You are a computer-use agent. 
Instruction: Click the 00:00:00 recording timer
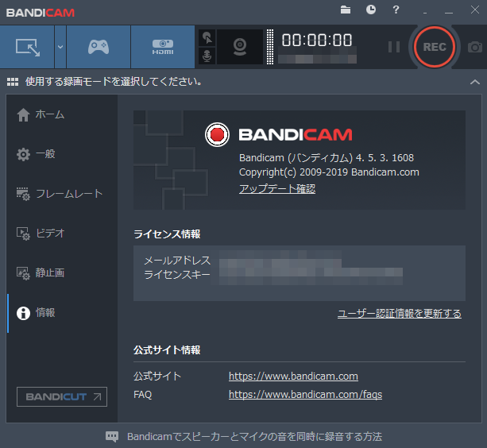pyautogui.click(x=317, y=41)
